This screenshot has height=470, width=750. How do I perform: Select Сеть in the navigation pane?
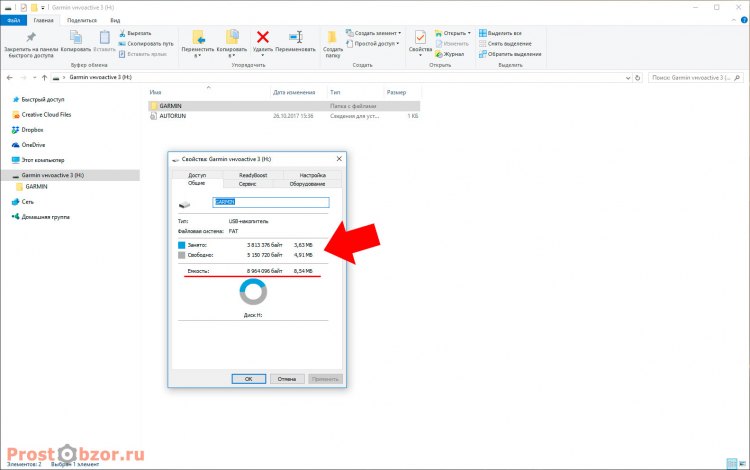coord(23,202)
